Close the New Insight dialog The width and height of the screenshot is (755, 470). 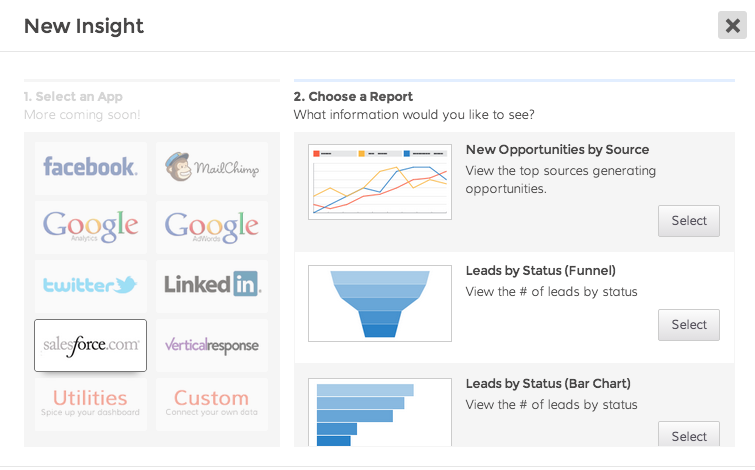732,26
